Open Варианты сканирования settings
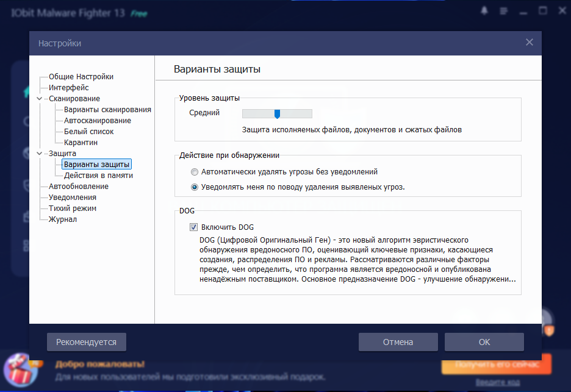The width and height of the screenshot is (571, 392). (x=107, y=110)
